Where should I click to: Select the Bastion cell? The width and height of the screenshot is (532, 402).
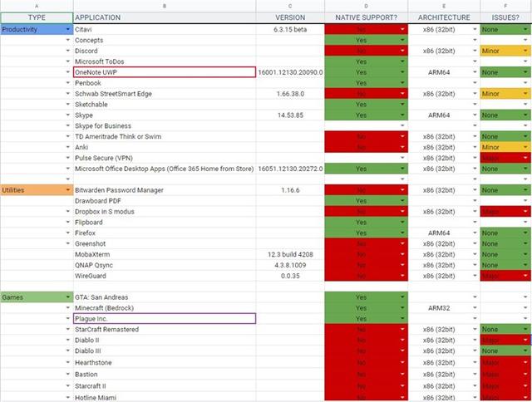(165, 375)
